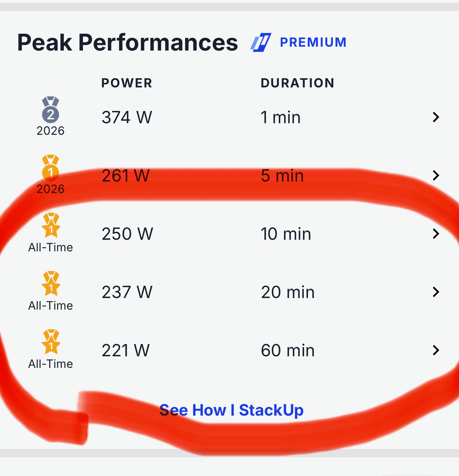Tap the 20 min duration text

pyautogui.click(x=288, y=292)
